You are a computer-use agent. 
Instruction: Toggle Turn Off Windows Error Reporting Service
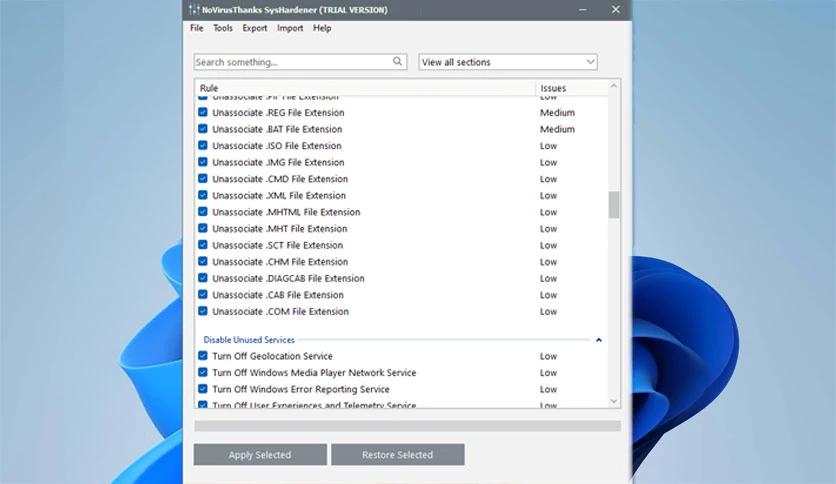click(x=203, y=389)
